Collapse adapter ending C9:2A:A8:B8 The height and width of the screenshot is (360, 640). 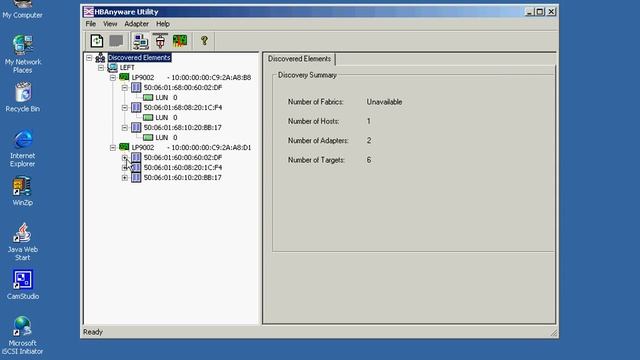click(113, 78)
